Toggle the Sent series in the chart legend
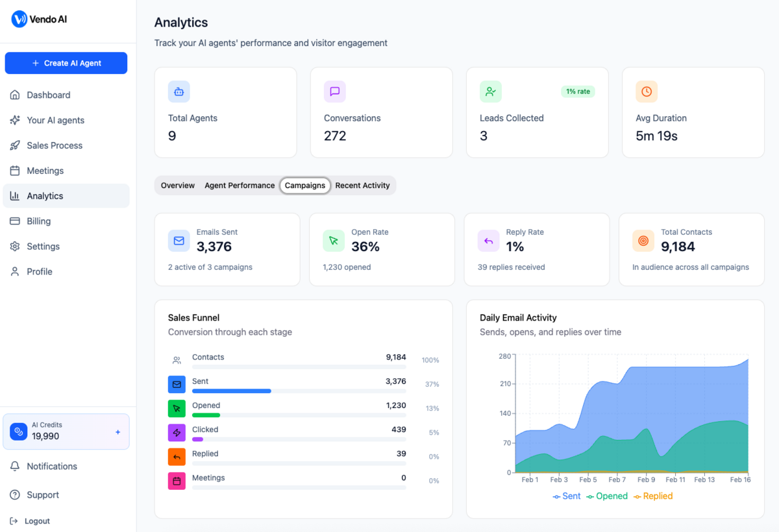 coord(567,496)
